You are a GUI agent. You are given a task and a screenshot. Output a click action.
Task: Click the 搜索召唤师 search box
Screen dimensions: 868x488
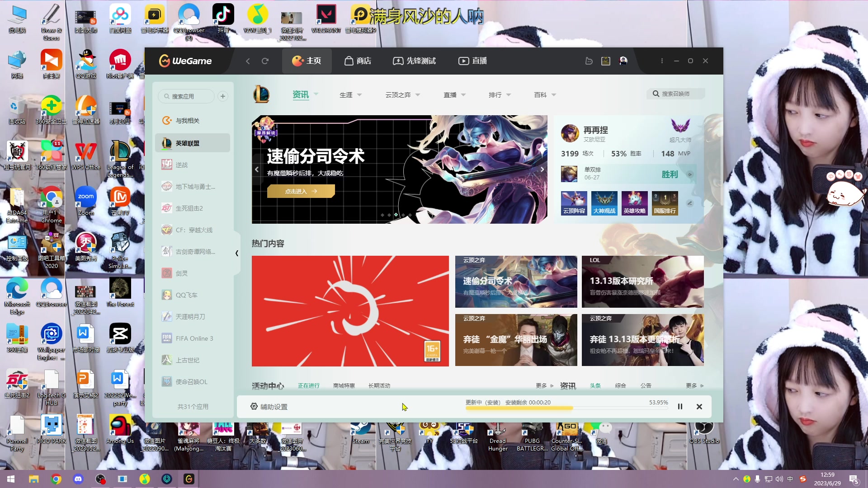676,94
